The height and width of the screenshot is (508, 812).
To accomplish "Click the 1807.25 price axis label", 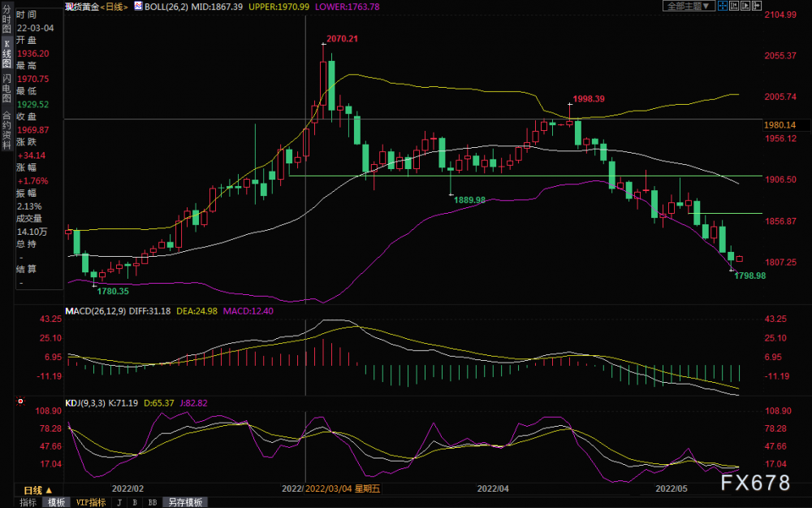I will [x=780, y=263].
